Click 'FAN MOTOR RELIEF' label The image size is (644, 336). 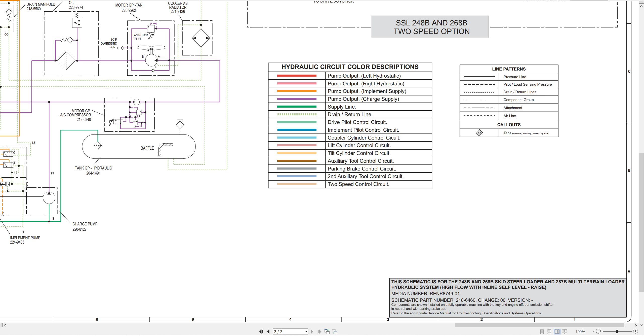pyautogui.click(x=140, y=37)
